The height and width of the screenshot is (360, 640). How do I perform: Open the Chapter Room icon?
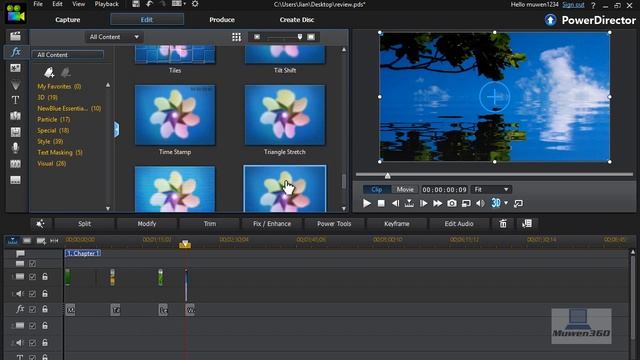click(x=16, y=164)
